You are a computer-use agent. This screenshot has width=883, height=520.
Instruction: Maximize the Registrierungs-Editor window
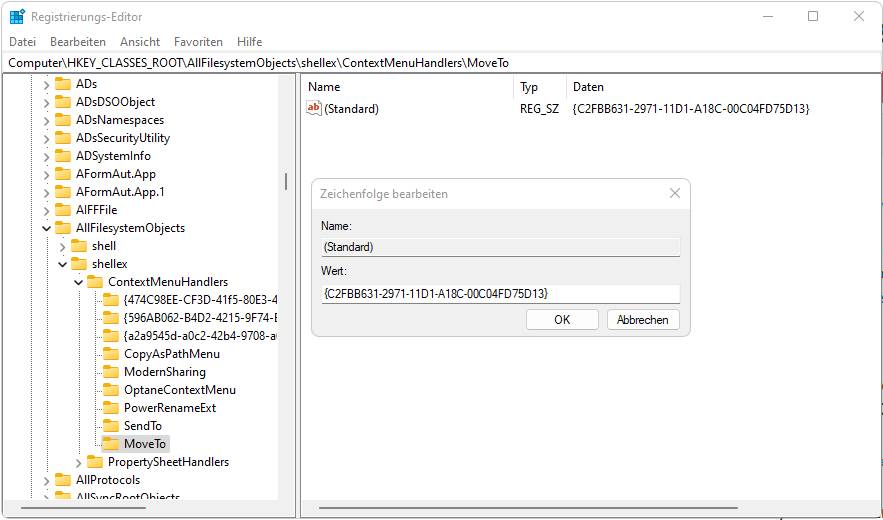pos(813,17)
